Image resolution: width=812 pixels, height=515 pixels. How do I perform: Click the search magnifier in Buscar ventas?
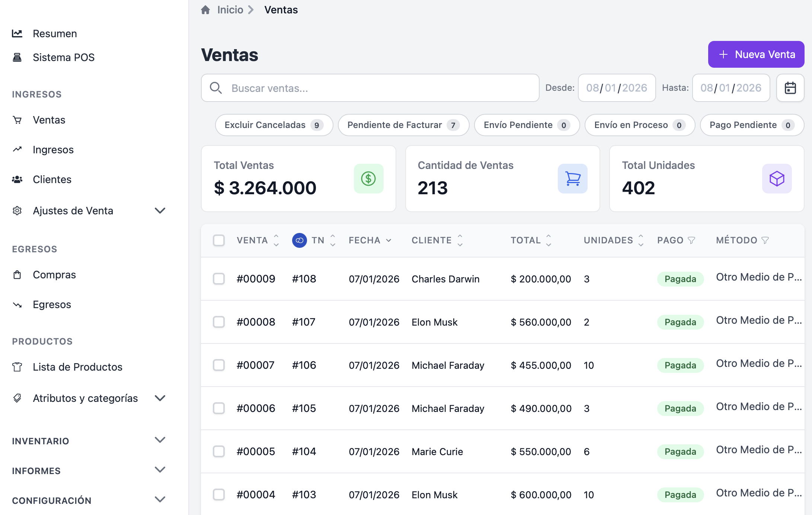(x=216, y=88)
